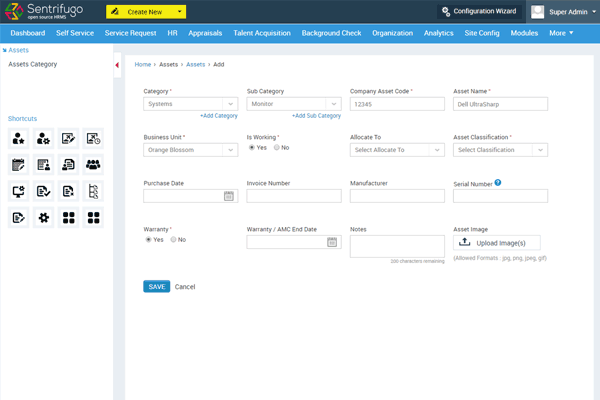Click the calendar with pencil shortcut icon
The image size is (600, 400).
[18, 165]
